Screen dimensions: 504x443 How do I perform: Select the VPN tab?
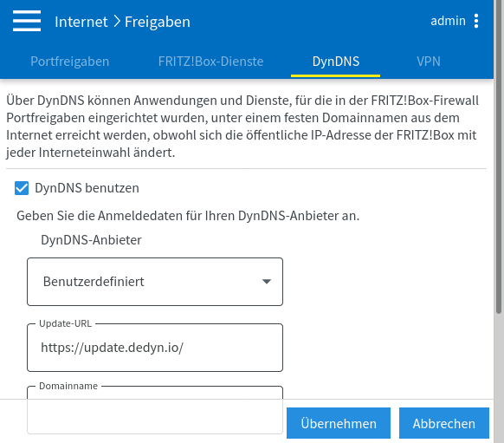click(429, 62)
